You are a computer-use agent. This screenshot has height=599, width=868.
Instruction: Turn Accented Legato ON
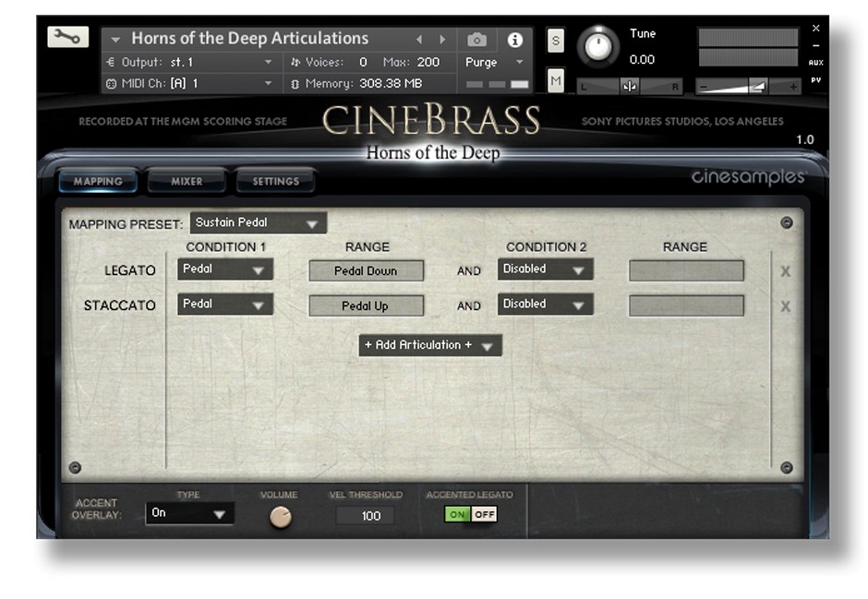(457, 514)
